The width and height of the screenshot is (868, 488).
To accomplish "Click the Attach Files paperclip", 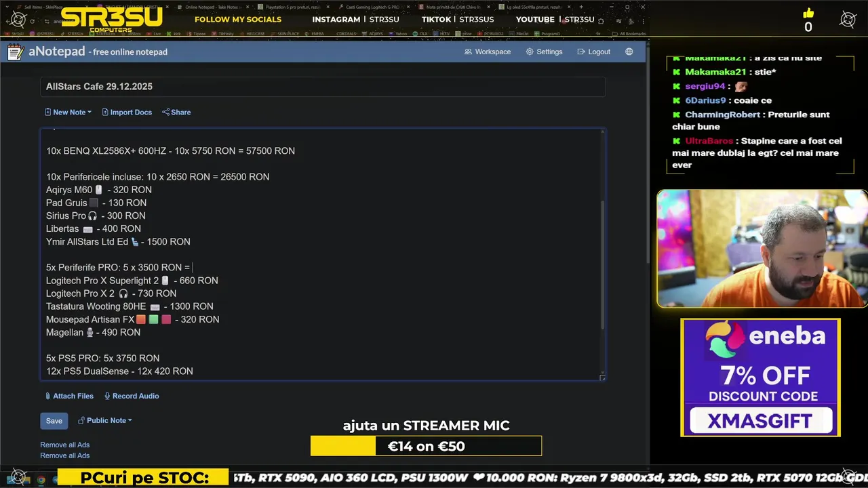I will pos(47,396).
